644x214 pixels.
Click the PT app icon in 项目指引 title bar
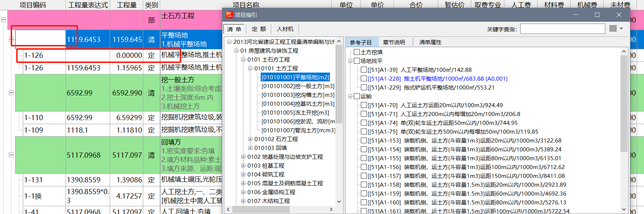229,15
